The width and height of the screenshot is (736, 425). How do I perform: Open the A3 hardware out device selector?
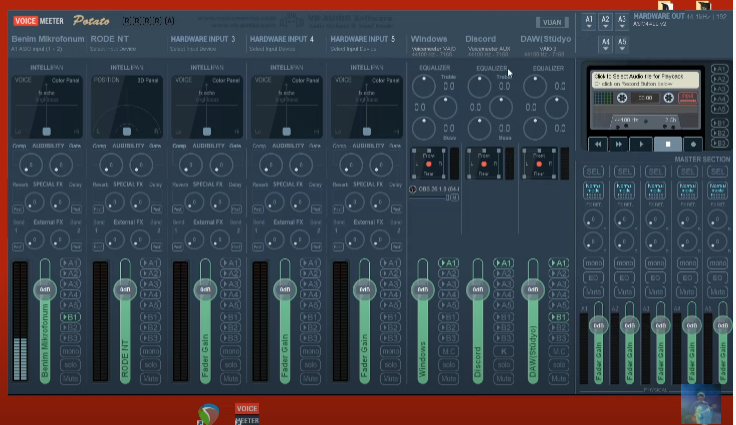[622, 22]
